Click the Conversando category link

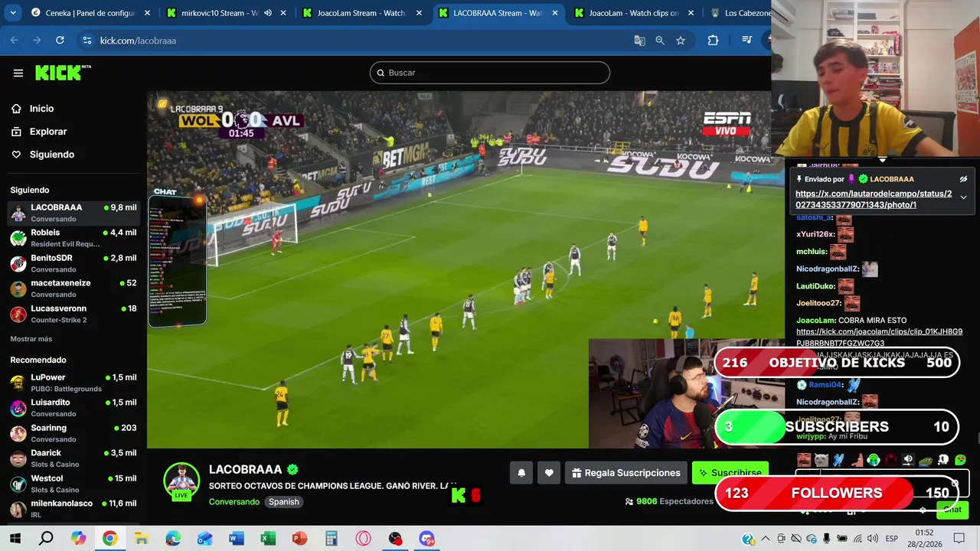click(234, 502)
